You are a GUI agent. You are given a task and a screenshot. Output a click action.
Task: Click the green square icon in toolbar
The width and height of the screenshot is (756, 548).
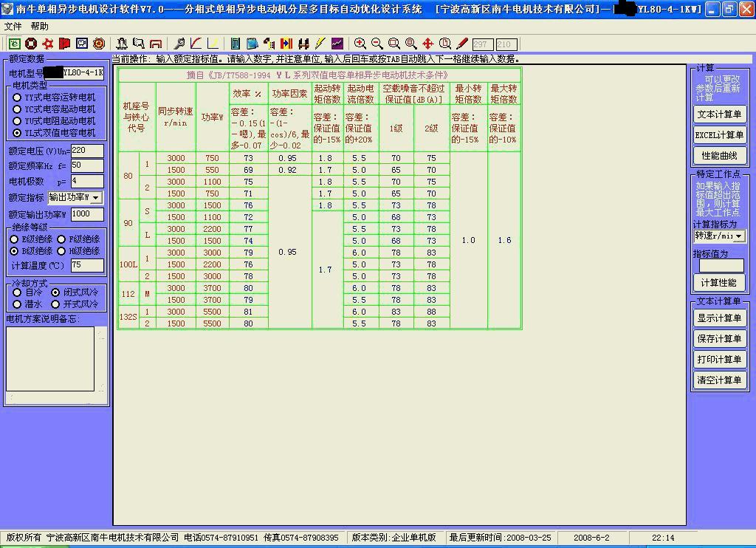tap(15, 44)
